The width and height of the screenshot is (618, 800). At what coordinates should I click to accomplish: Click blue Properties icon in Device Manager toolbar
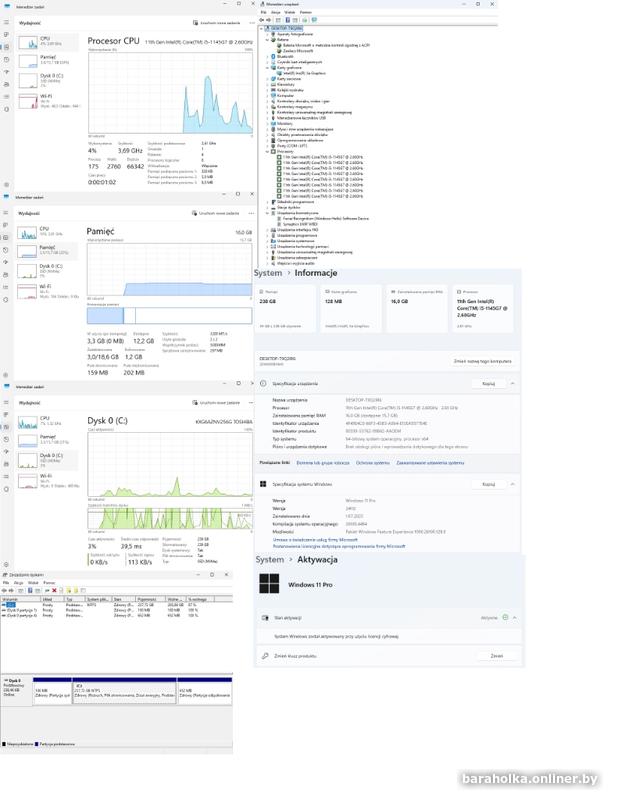tap(288, 20)
